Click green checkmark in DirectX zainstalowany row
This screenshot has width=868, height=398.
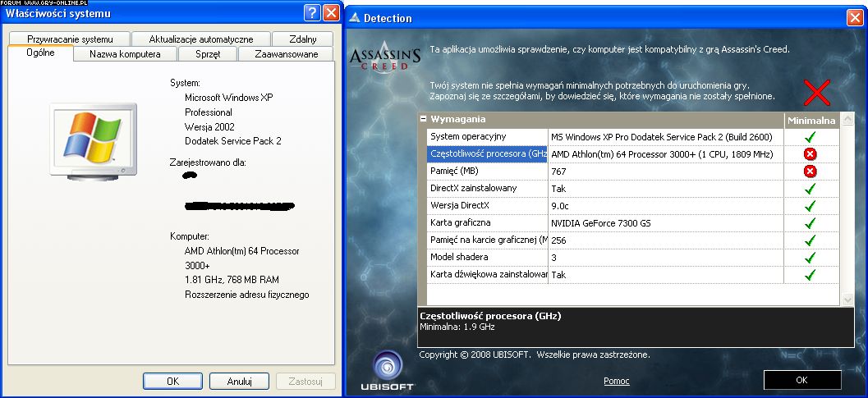coord(811,188)
